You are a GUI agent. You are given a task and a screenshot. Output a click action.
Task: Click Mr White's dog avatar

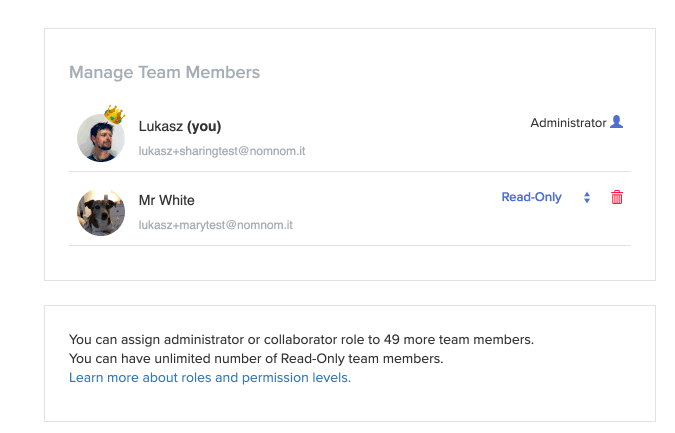coord(100,212)
